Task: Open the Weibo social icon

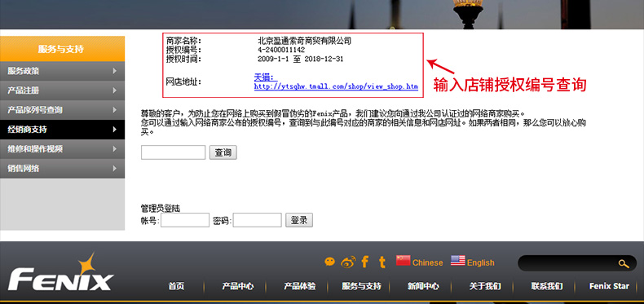Action: tap(348, 262)
